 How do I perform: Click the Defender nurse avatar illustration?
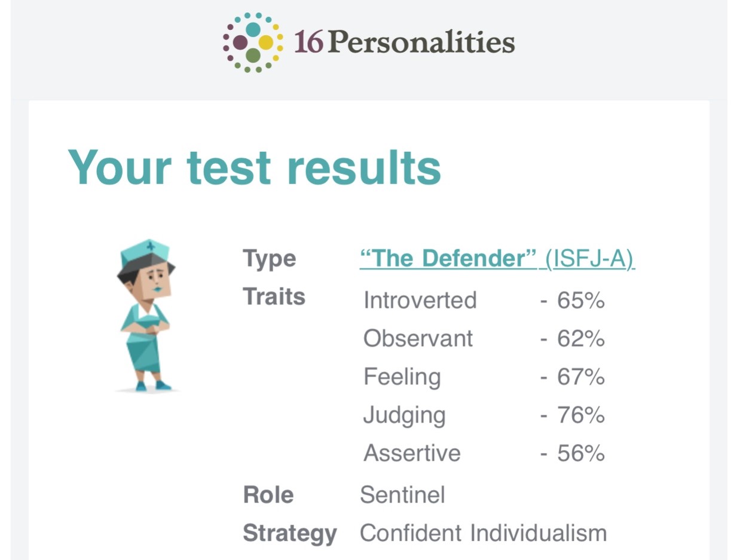coord(146,315)
